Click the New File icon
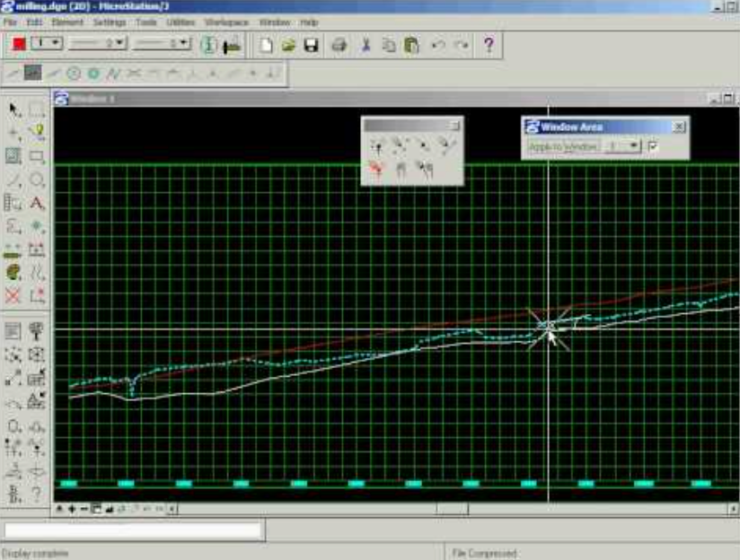The image size is (740, 560). tap(266, 45)
